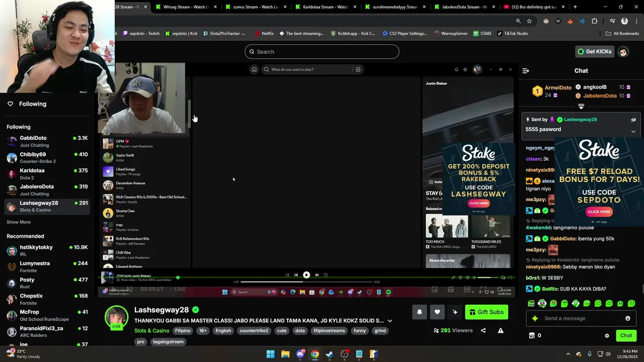This screenshot has width=644, height=362.
Task: Open the Kick user profile avatar menu
Action: (x=623, y=51)
